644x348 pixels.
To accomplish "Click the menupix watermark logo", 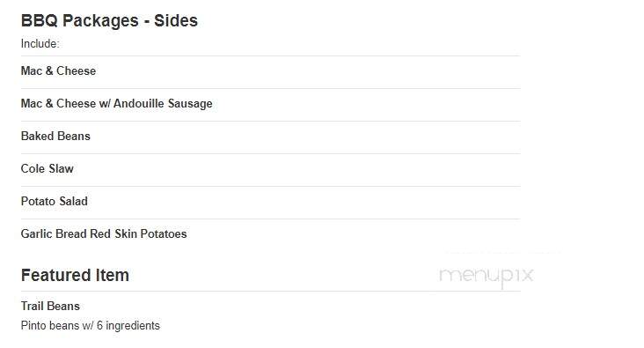I will coord(487,276).
